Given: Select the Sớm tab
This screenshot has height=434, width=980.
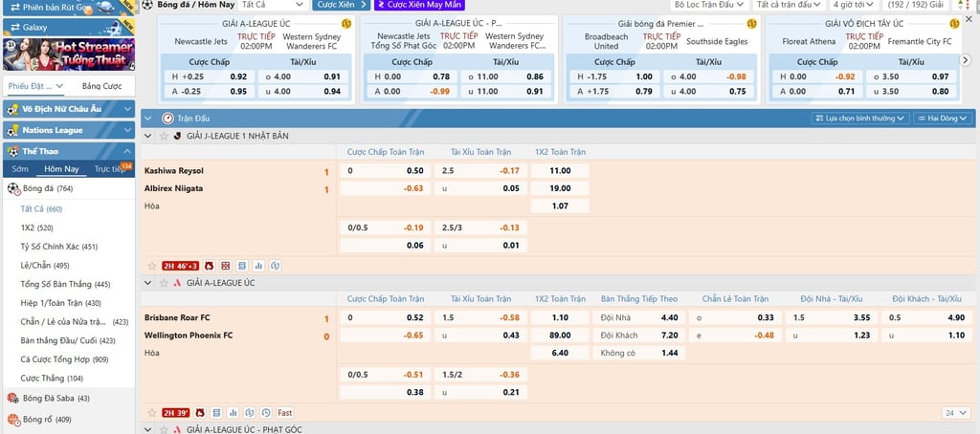Looking at the screenshot, I should (x=20, y=169).
